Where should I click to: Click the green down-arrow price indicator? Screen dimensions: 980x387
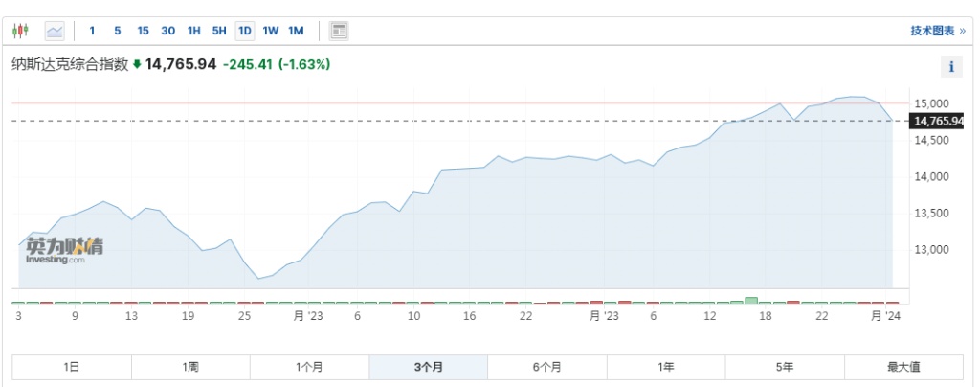click(137, 65)
